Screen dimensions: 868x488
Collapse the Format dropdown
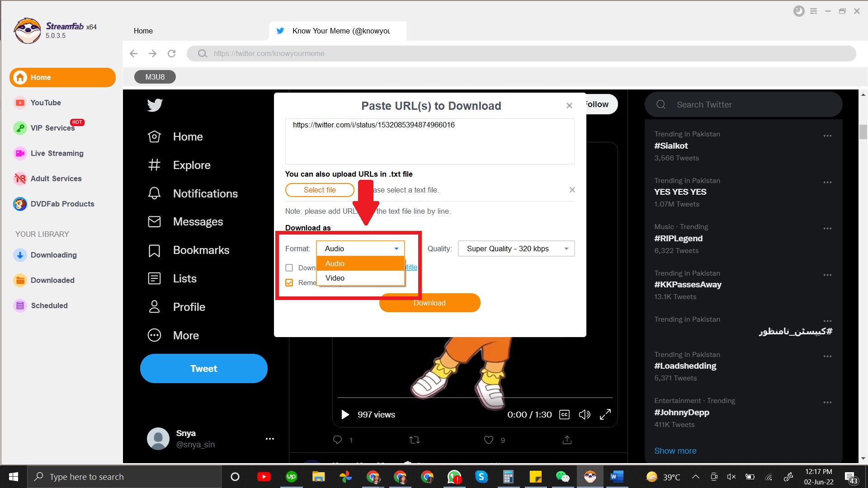pyautogui.click(x=360, y=249)
